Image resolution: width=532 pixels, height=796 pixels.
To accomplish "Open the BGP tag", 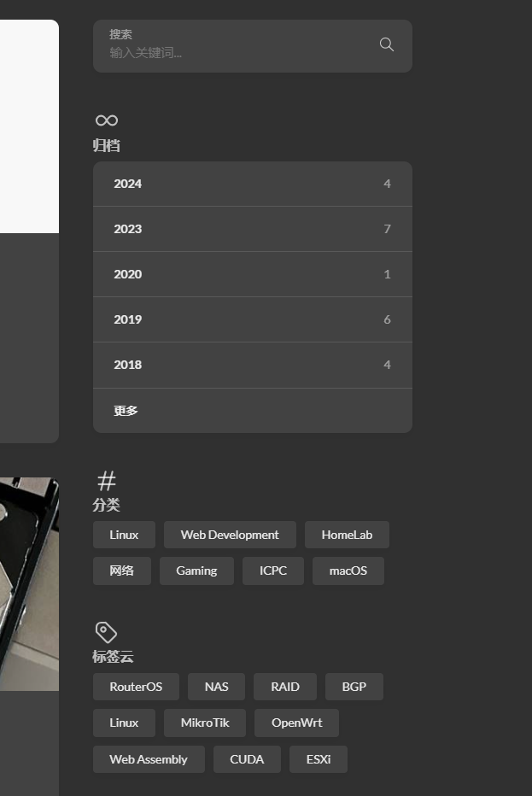I will (x=354, y=687).
